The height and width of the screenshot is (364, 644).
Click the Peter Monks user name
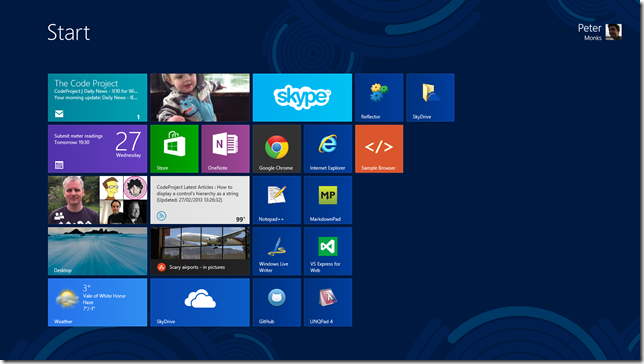589,32
